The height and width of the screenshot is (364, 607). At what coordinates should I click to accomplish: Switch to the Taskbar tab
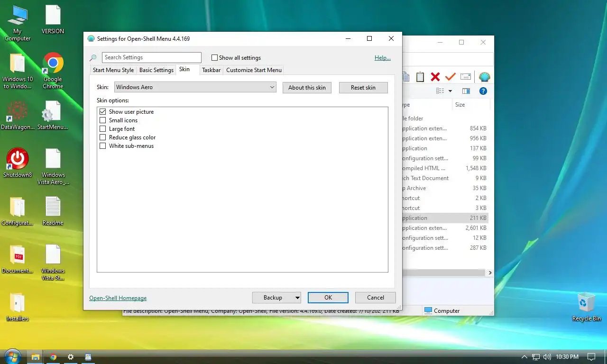[x=211, y=70]
